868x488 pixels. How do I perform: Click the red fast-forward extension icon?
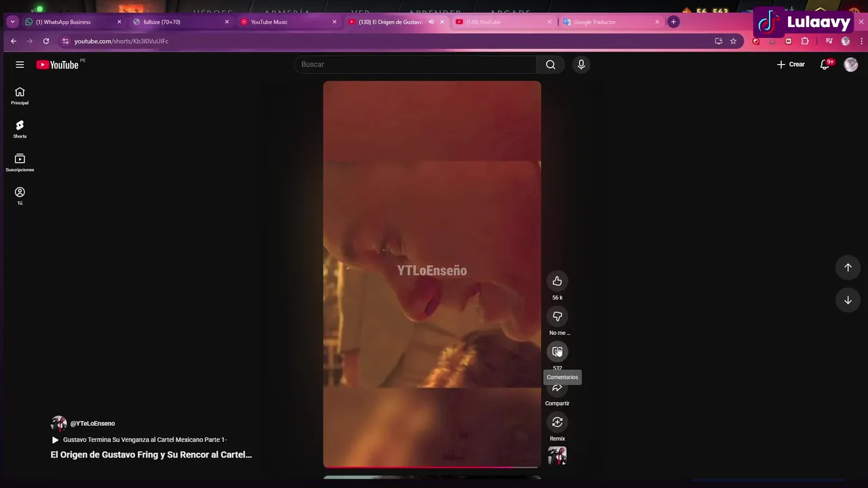[x=788, y=41]
